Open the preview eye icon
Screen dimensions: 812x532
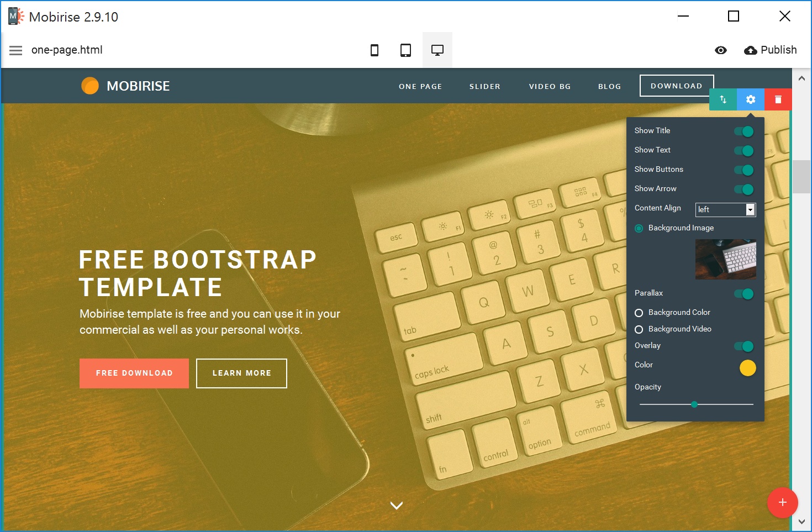point(721,50)
